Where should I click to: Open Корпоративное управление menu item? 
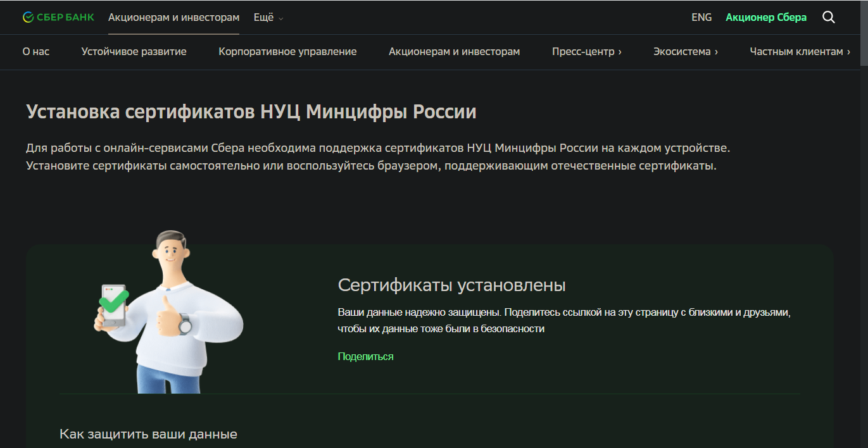point(287,51)
